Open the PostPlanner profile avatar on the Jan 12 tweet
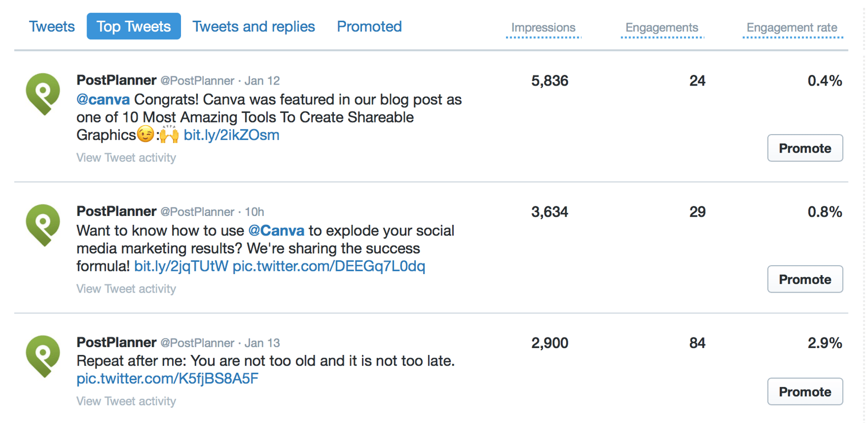Image resolution: width=868 pixels, height=423 pixels. coord(42,94)
